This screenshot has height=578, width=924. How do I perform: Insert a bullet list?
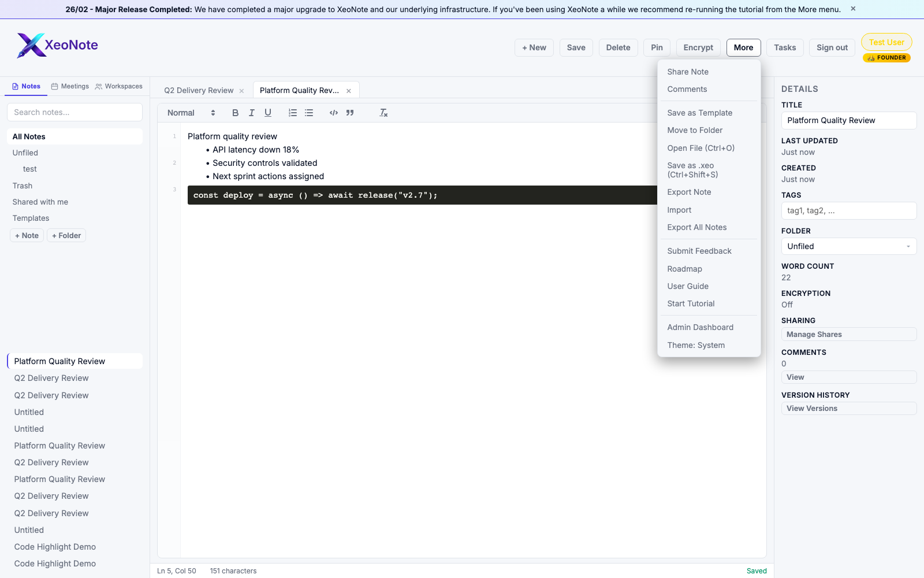click(309, 113)
